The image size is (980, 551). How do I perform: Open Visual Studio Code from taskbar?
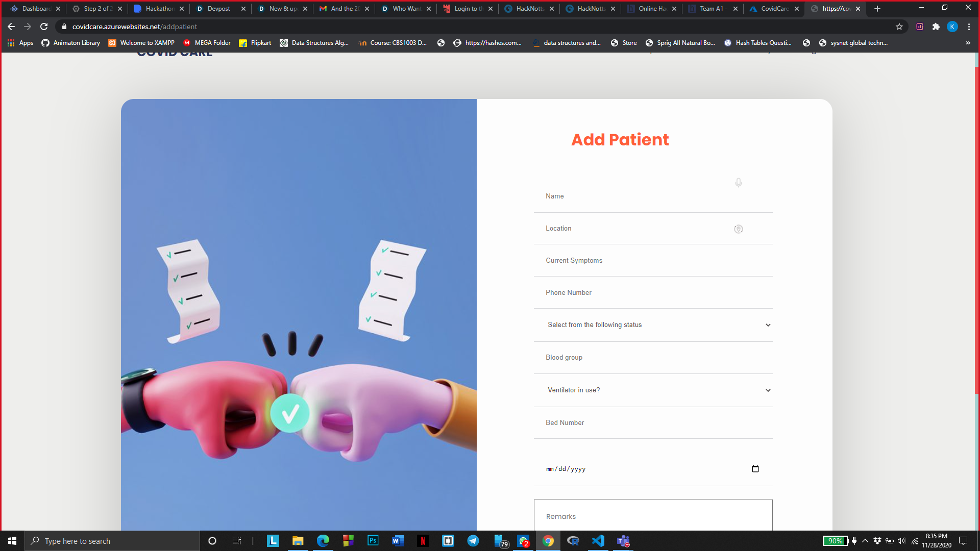tap(598, 541)
